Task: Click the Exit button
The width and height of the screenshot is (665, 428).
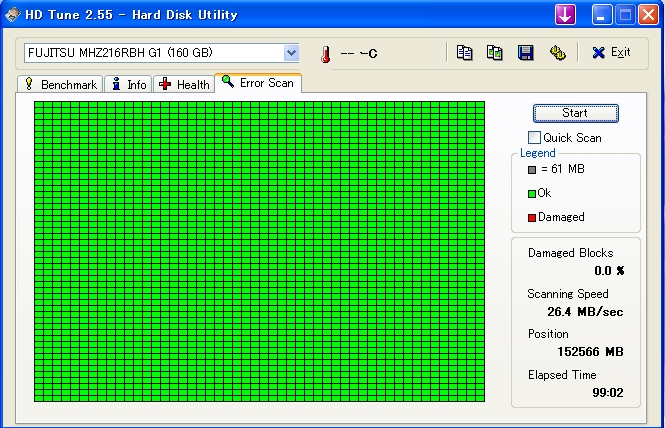Action: point(611,53)
